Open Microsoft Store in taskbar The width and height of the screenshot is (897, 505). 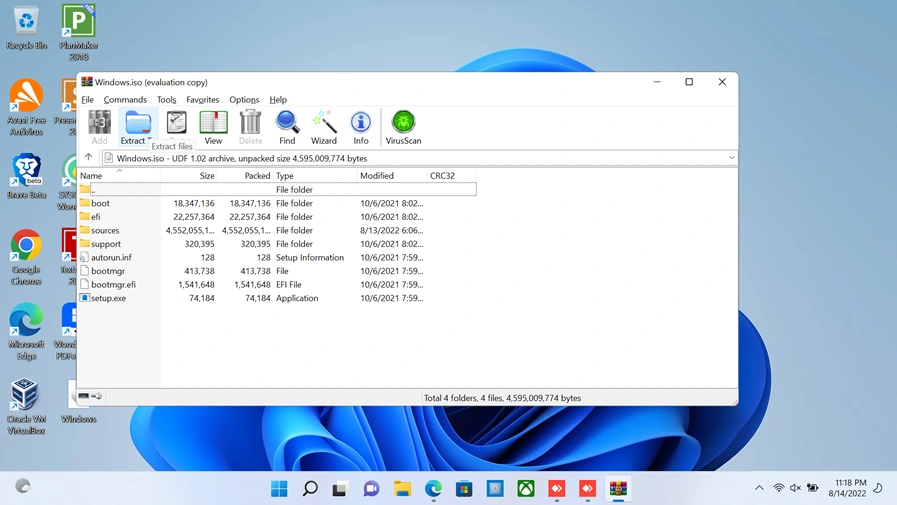(464, 488)
